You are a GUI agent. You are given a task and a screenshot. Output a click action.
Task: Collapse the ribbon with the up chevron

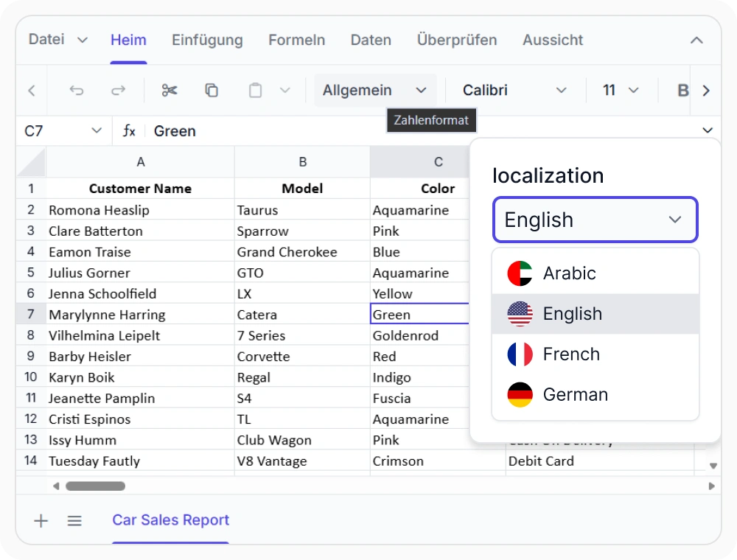pyautogui.click(x=696, y=41)
